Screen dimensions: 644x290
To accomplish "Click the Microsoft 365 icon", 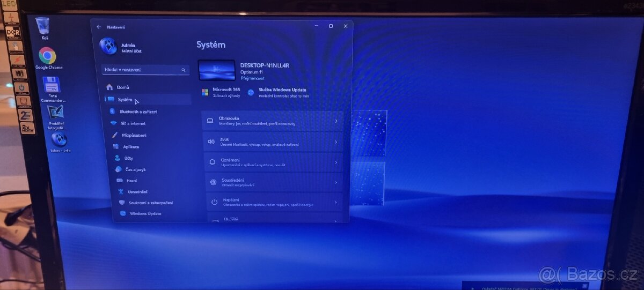I will point(205,93).
